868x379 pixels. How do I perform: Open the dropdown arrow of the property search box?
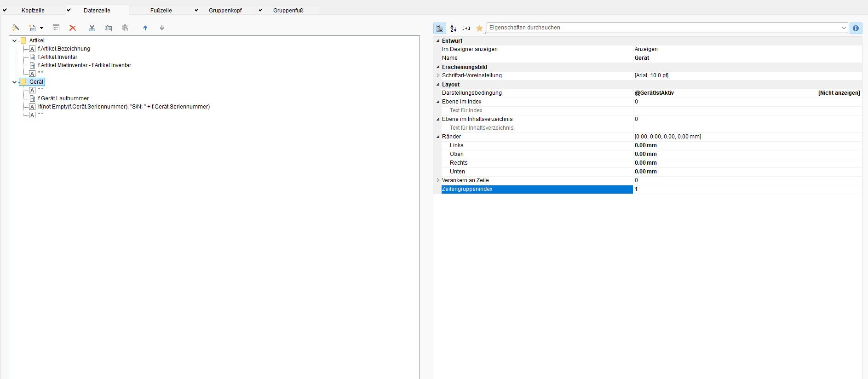click(844, 28)
